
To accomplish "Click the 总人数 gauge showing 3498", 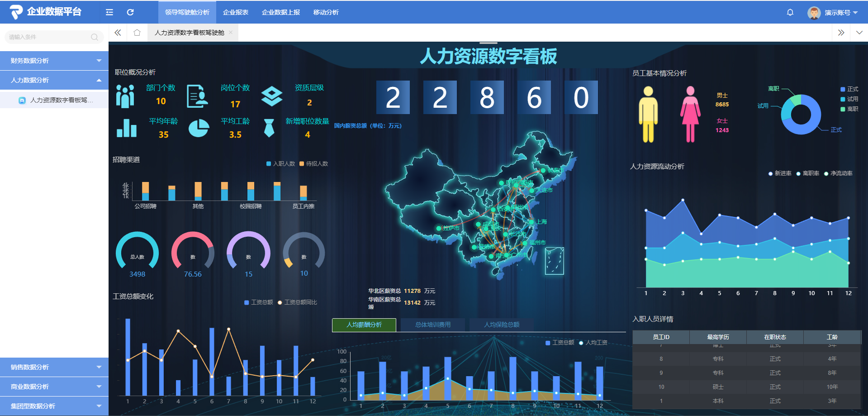I will 138,251.
